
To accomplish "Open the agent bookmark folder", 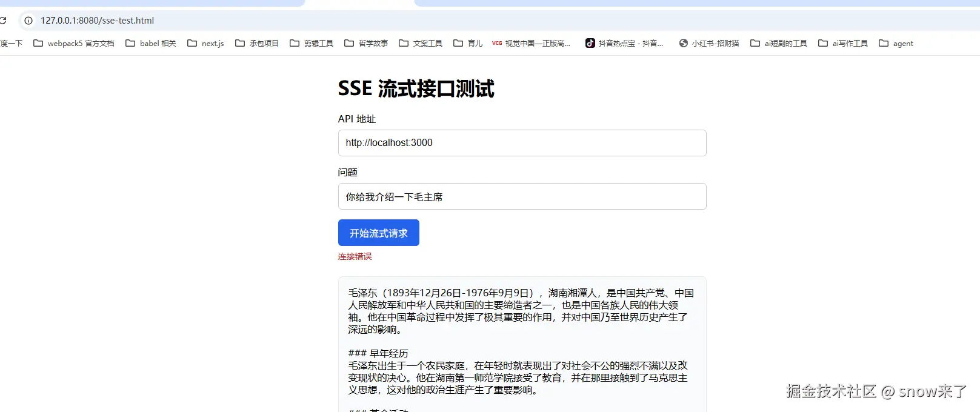I will [x=896, y=44].
